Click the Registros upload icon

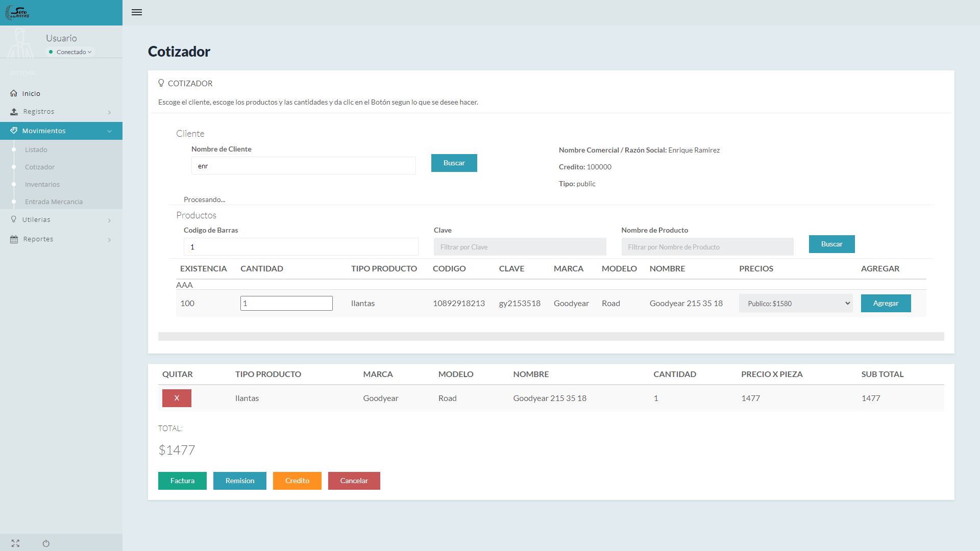pos(14,112)
